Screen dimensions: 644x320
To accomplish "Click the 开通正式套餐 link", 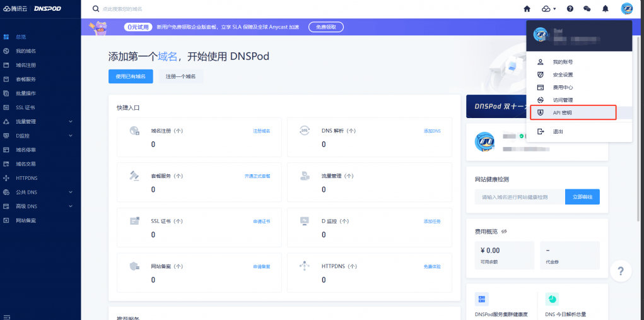I will click(x=257, y=176).
